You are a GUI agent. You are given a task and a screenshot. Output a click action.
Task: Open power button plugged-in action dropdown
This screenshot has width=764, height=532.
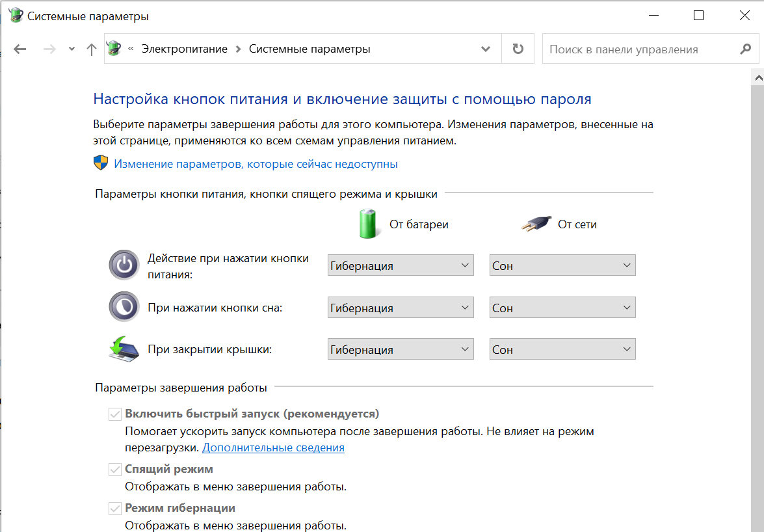[562, 265]
